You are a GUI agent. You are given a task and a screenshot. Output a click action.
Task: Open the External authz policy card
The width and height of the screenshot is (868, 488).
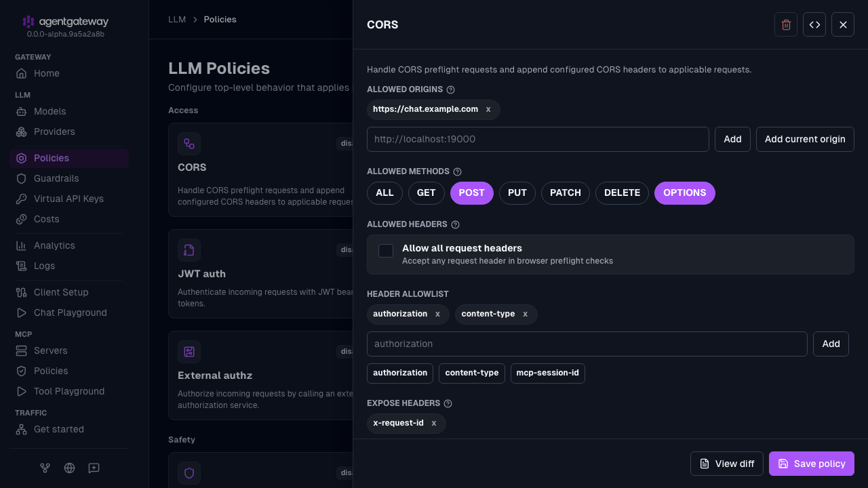(x=260, y=375)
